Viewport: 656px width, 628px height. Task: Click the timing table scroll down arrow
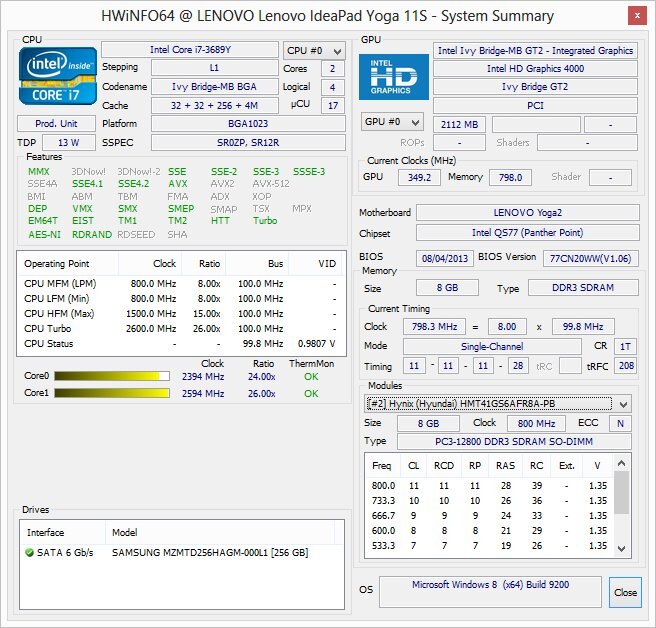click(621, 548)
